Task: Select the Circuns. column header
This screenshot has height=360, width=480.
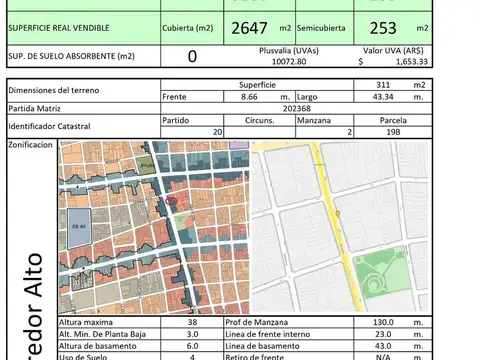Action: (259, 120)
